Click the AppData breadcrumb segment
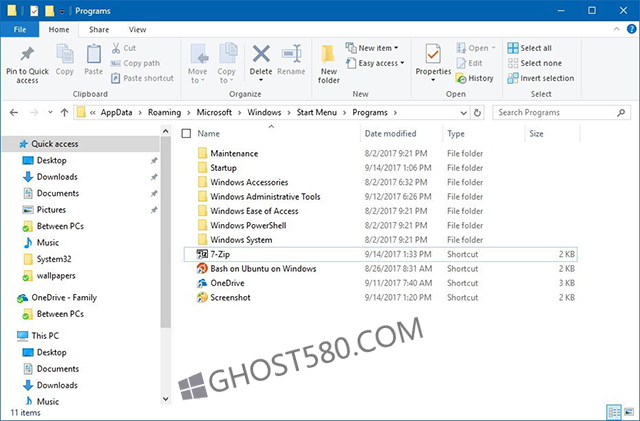The image size is (640, 421). point(116,112)
